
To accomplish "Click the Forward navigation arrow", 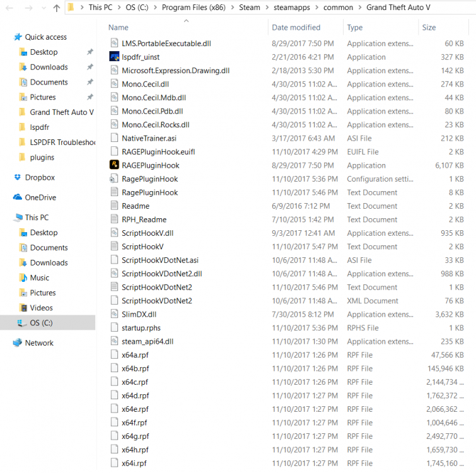I will [x=29, y=8].
